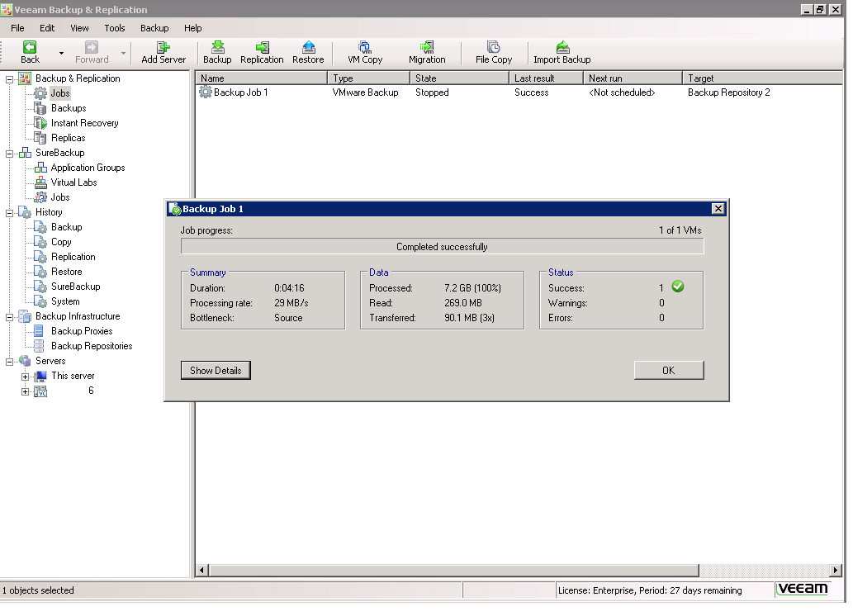Screen dimensions: 853x616
Task: Select Backup Infrastructure node
Action: click(78, 316)
